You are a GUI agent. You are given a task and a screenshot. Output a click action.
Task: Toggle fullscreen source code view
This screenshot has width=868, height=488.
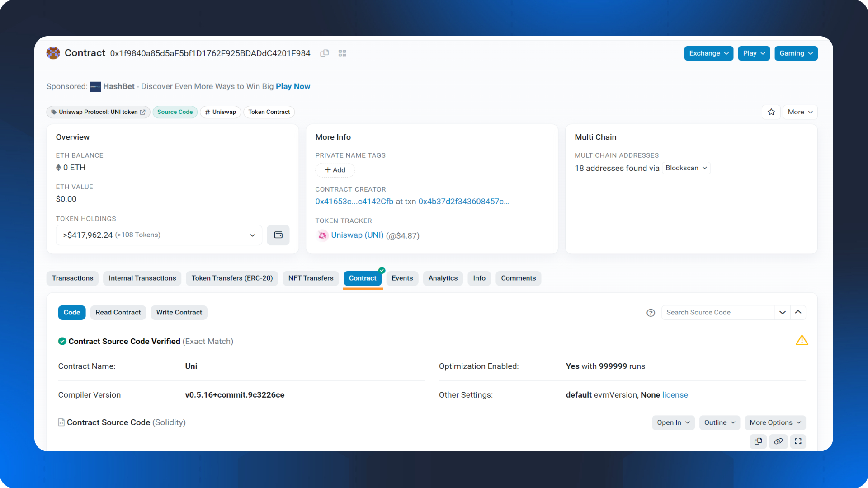pos(798,441)
